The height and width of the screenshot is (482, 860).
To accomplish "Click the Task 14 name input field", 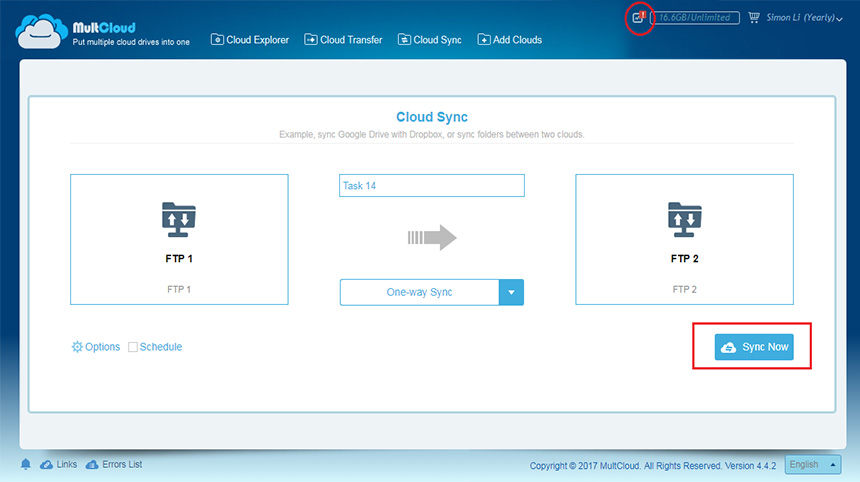I will pyautogui.click(x=432, y=185).
